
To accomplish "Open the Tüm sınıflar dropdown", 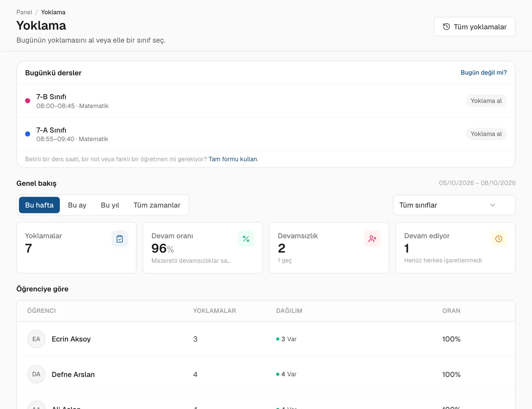I will click(454, 205).
